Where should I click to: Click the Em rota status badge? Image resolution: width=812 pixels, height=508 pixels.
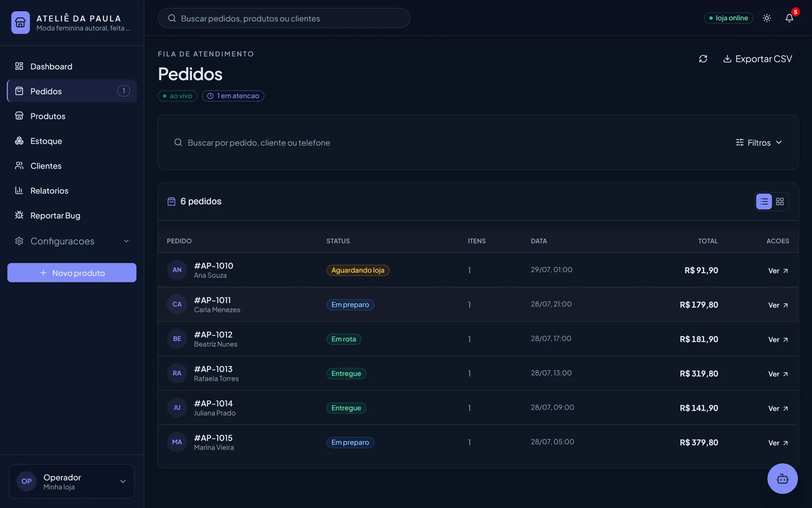[x=344, y=339]
